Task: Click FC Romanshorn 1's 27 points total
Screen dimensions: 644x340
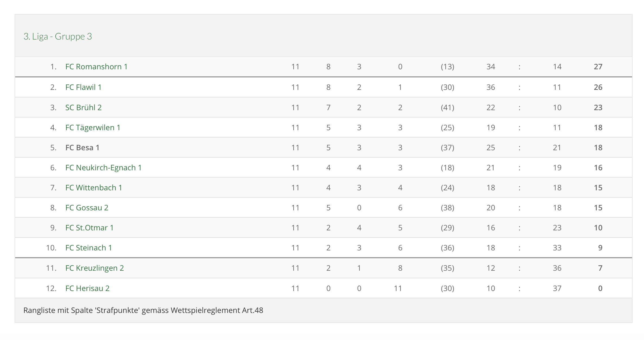Action: (598, 67)
